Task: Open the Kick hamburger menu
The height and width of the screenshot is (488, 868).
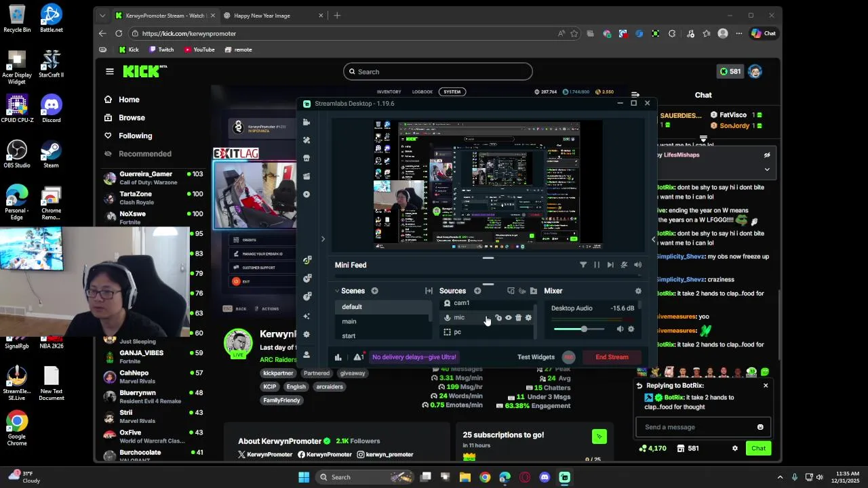Action: click(110, 71)
